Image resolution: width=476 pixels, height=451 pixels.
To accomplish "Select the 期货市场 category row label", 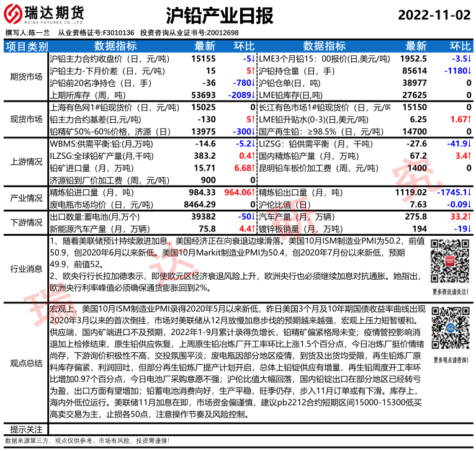I will [25, 76].
